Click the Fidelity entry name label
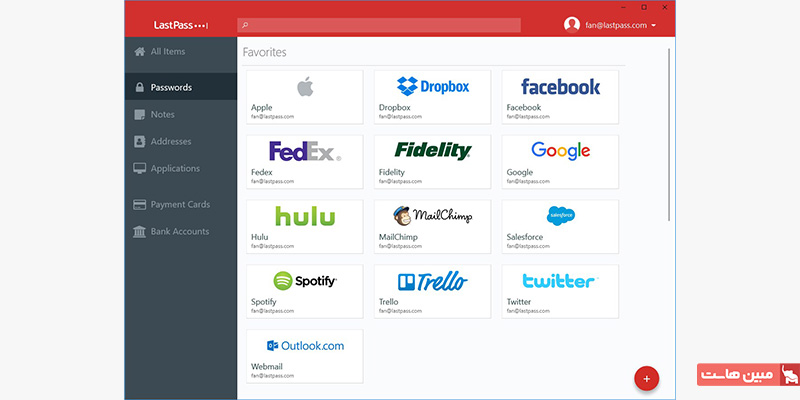Image resolution: width=800 pixels, height=400 pixels. click(x=392, y=172)
